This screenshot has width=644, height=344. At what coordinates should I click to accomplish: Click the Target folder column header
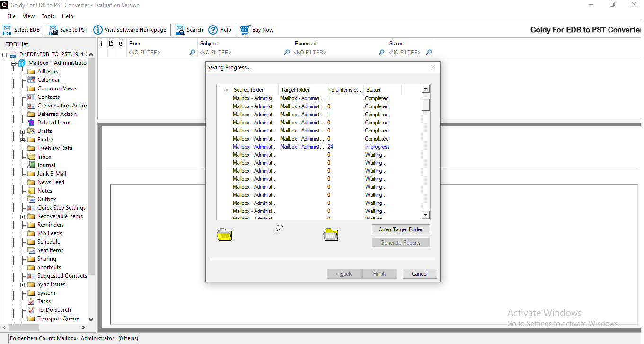click(x=302, y=90)
